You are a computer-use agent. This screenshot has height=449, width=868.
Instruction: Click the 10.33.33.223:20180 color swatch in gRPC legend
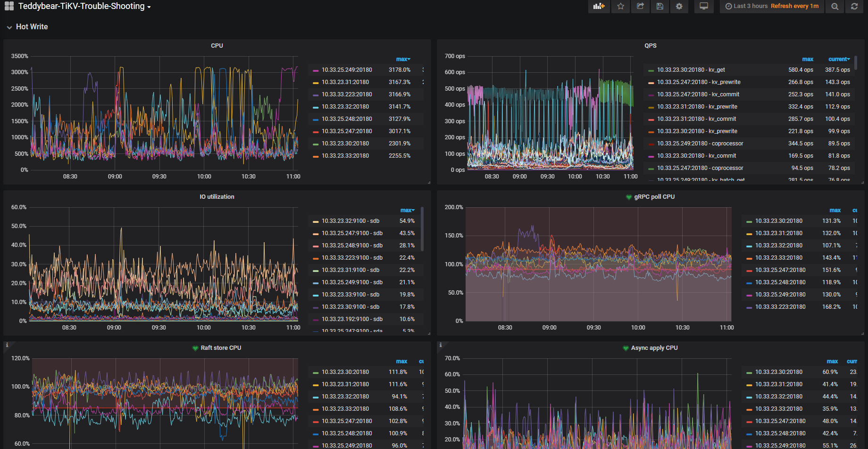pyautogui.click(x=749, y=307)
